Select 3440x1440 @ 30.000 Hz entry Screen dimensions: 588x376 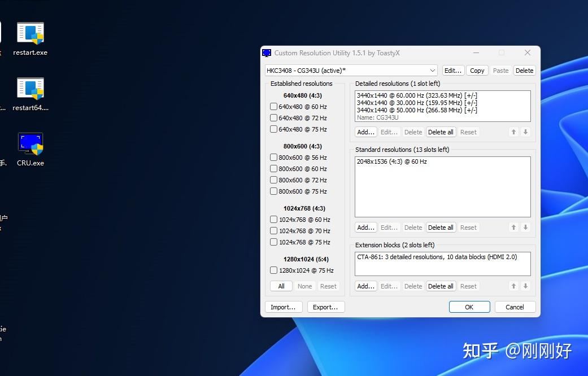(442, 103)
